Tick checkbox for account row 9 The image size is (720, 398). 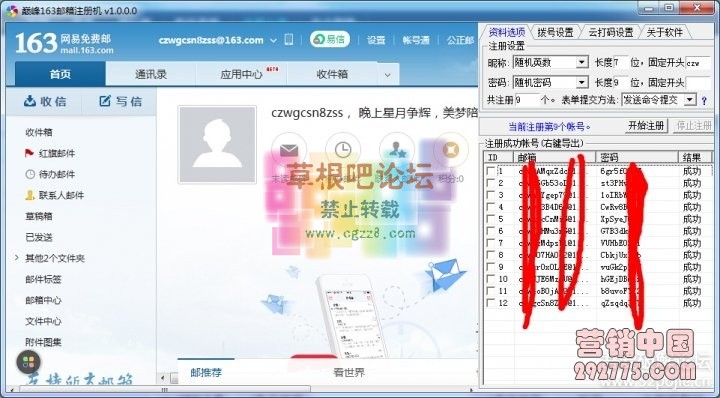click(x=491, y=267)
